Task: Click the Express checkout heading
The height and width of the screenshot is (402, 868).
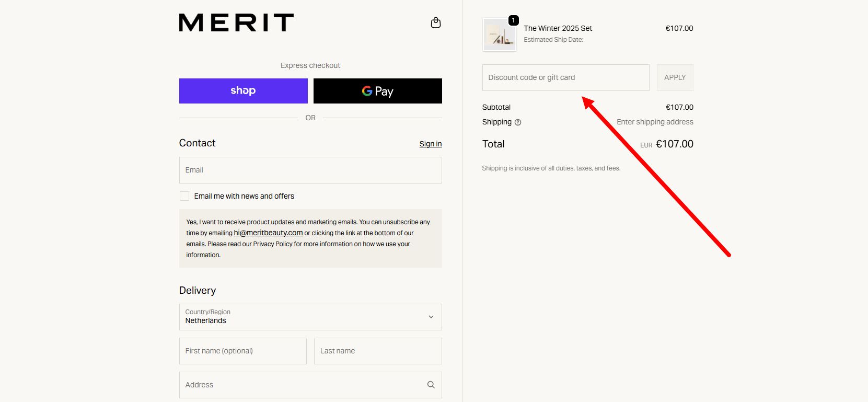Action: pyautogui.click(x=310, y=65)
